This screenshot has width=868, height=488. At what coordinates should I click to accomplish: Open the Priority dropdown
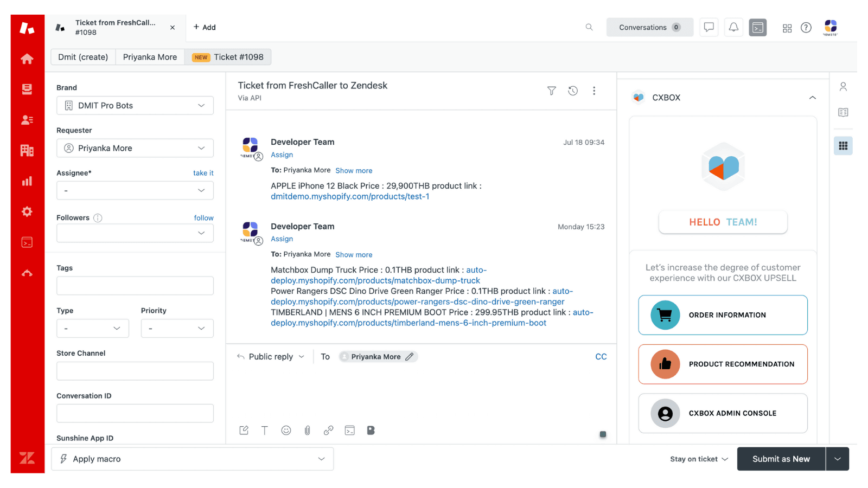point(177,328)
